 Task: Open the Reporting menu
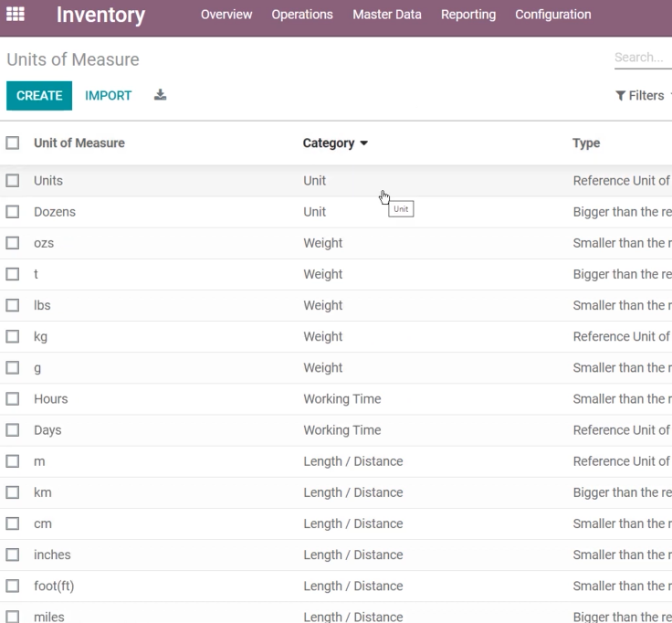[x=468, y=14]
